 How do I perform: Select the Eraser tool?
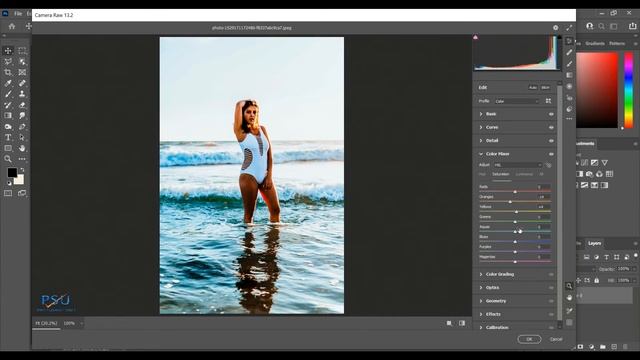click(22, 105)
